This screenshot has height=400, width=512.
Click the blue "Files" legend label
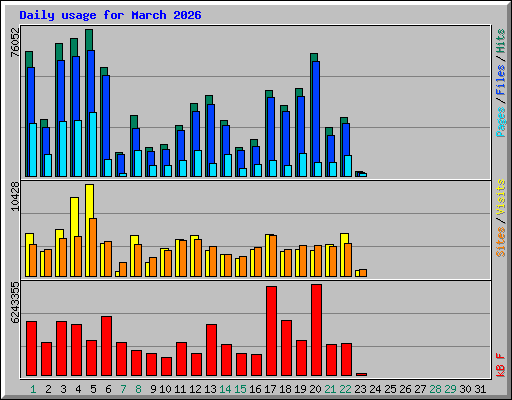[x=501, y=80]
